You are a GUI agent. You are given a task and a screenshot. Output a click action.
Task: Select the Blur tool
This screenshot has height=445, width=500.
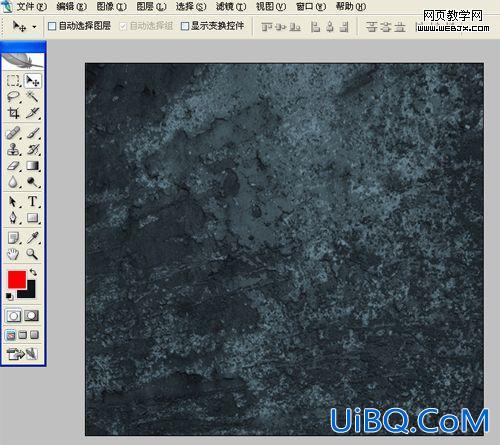[x=13, y=181]
